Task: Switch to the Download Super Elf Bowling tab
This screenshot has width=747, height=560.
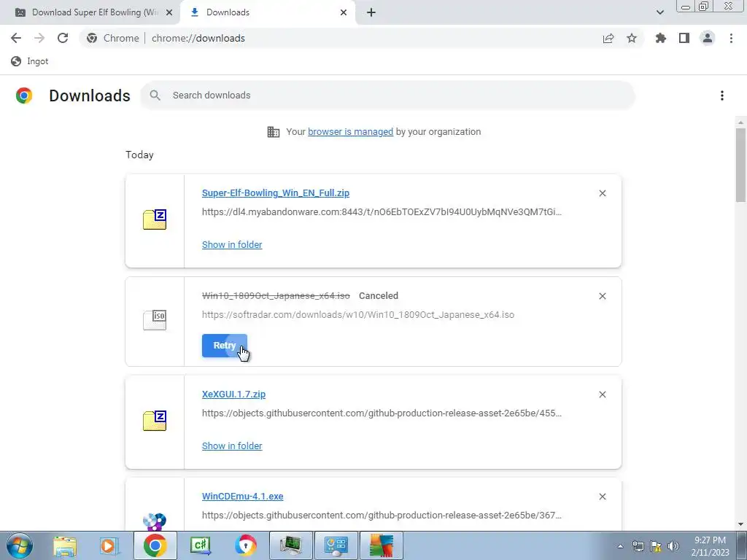Action: (x=88, y=12)
